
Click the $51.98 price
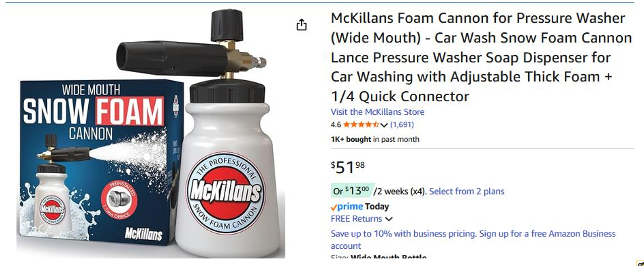pyautogui.click(x=348, y=167)
